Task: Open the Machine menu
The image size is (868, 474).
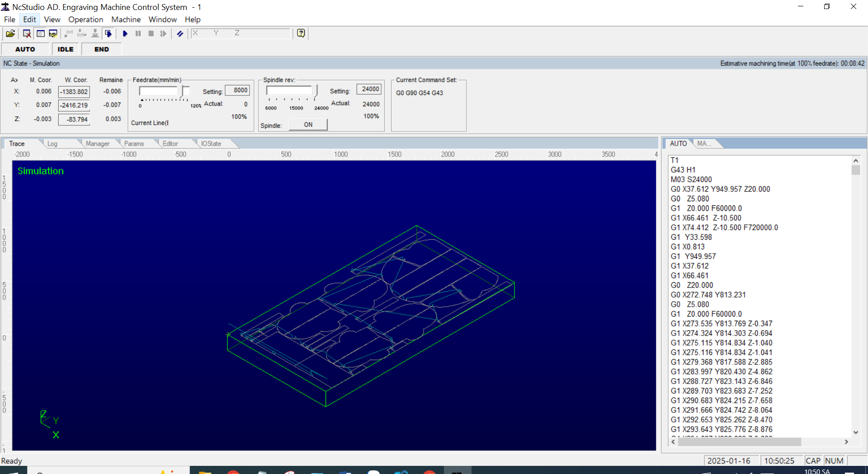Action: (126, 19)
